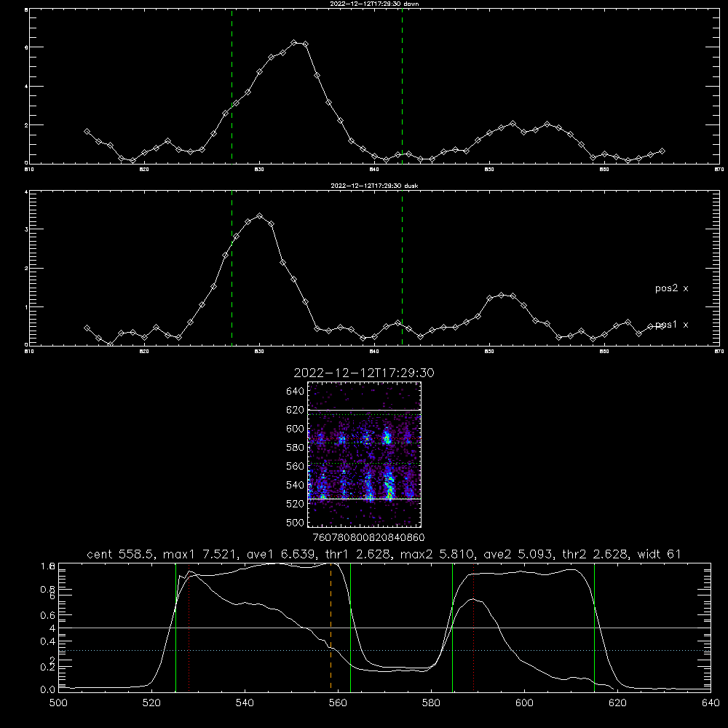Click the bottom plot y-axis label 0.0

pos(48,689)
